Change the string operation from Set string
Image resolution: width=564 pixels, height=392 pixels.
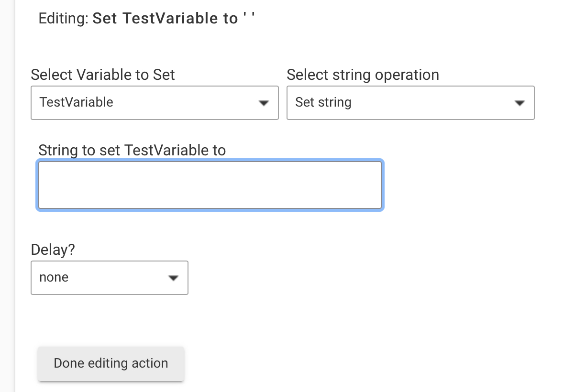tap(410, 103)
